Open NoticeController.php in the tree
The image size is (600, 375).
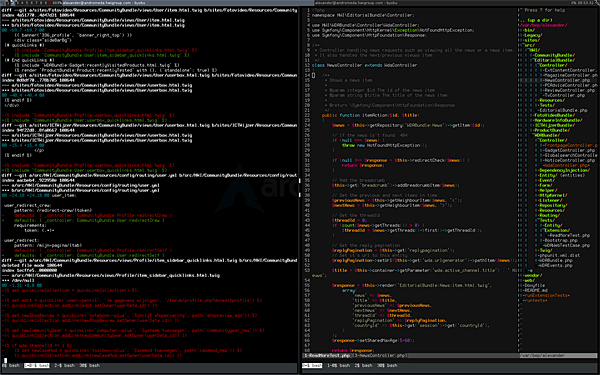tap(568, 160)
